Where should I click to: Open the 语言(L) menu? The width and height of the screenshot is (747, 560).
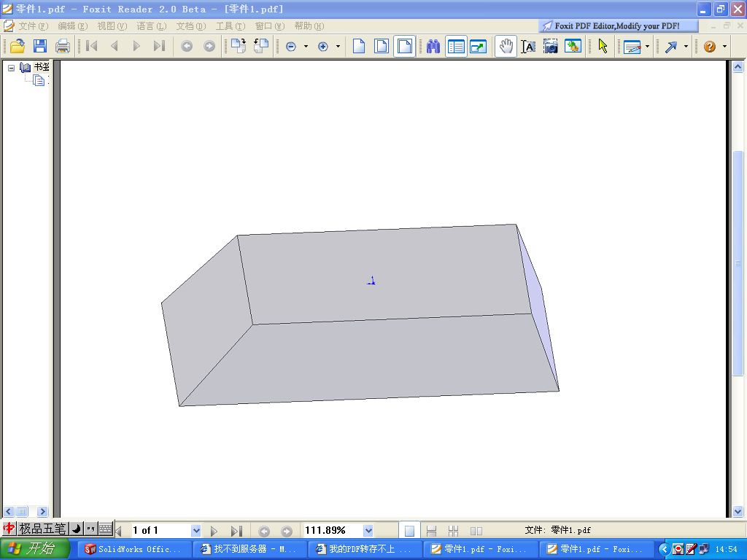pyautogui.click(x=152, y=26)
